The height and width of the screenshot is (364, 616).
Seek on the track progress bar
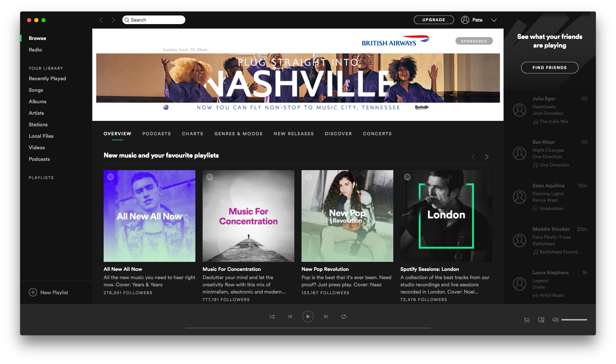[308, 328]
